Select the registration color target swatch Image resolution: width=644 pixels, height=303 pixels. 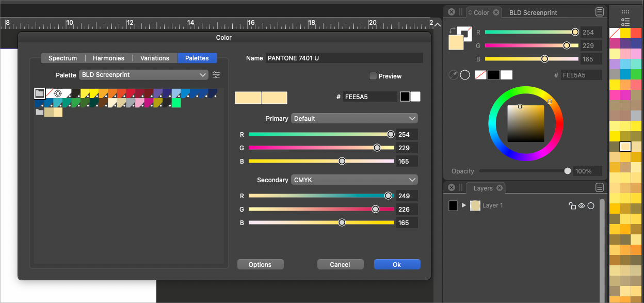(58, 93)
